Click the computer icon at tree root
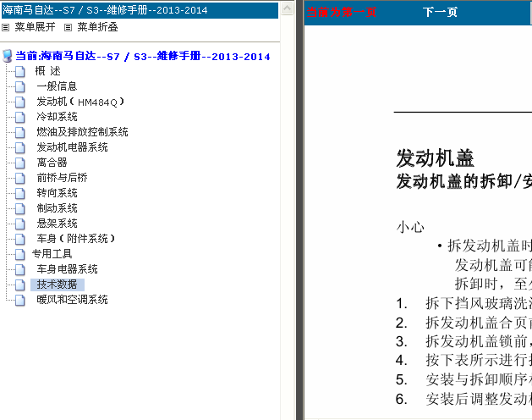The image size is (532, 420). point(8,56)
